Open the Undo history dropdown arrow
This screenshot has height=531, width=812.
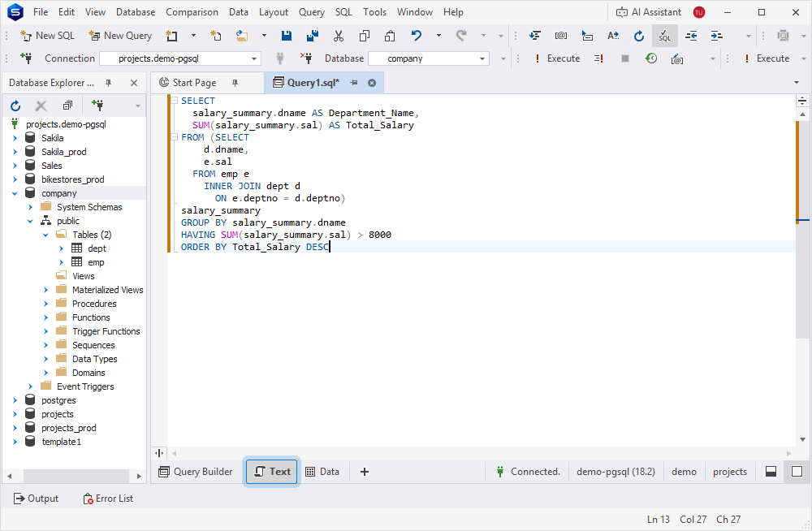(438, 36)
